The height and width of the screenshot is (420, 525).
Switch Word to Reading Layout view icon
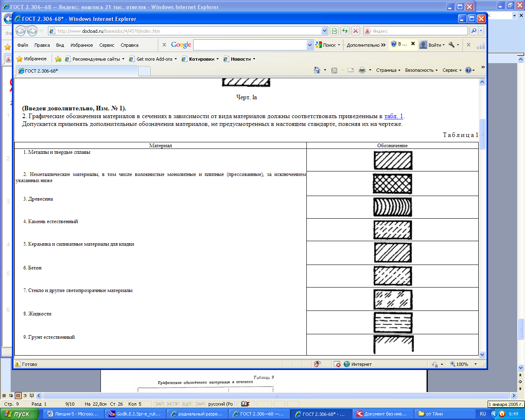32,396
